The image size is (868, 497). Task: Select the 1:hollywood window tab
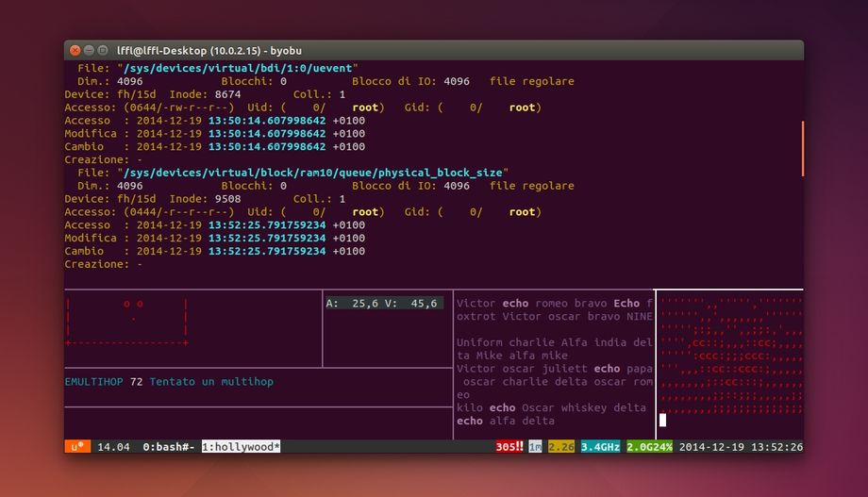241,447
